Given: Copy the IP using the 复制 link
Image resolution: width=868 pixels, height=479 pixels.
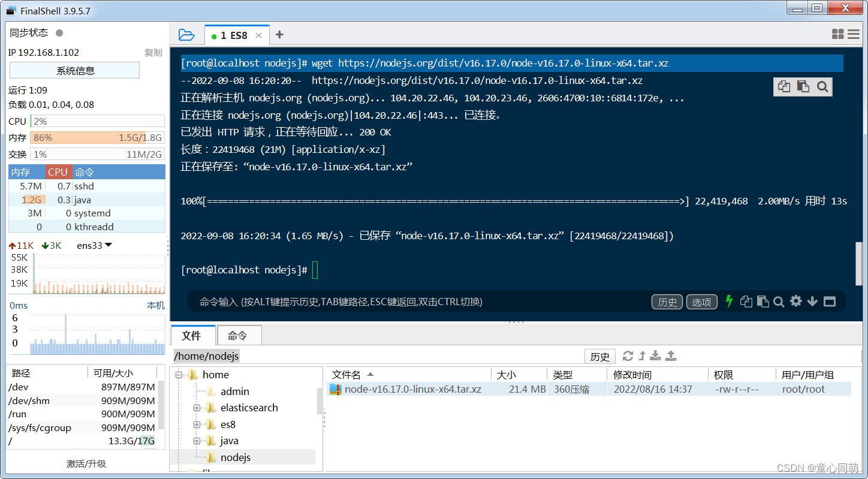Looking at the screenshot, I should [x=153, y=52].
